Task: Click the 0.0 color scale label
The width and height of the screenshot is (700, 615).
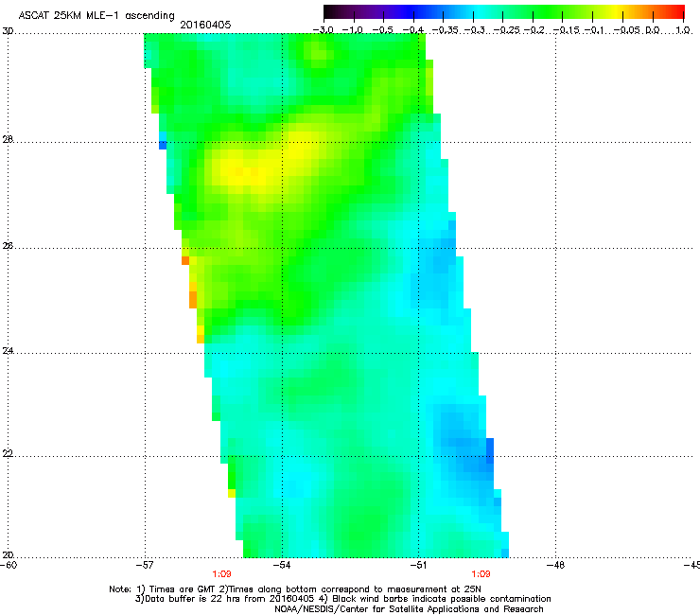Action: 652,30
